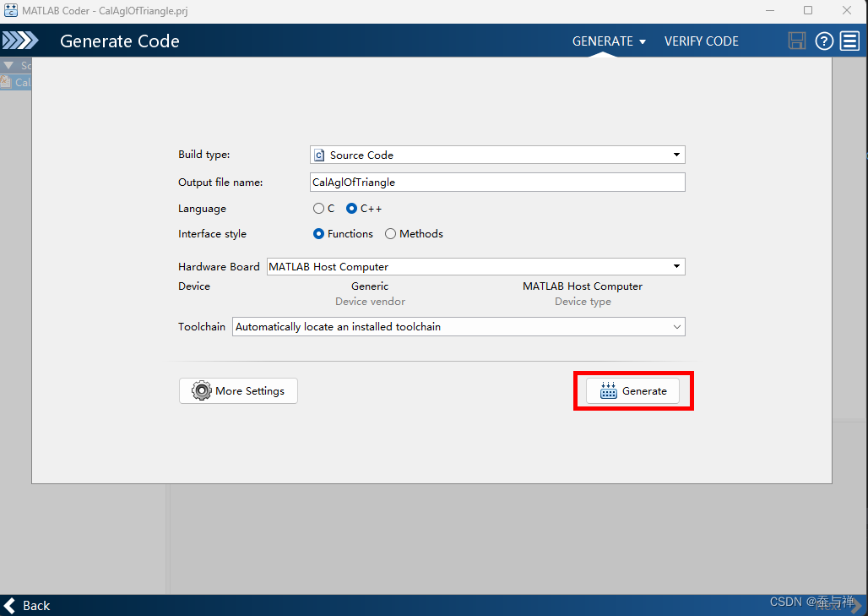Open help via question mark icon

824,41
